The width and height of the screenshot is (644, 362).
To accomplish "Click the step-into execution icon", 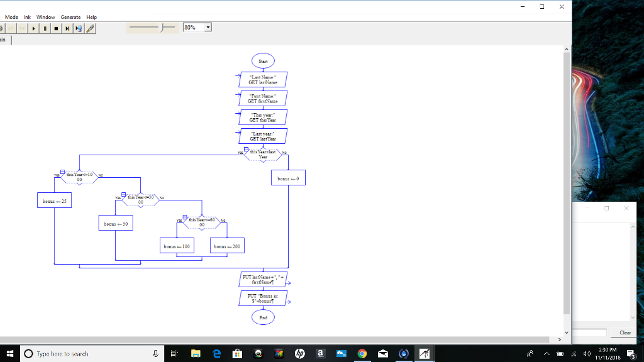I will click(x=79, y=28).
